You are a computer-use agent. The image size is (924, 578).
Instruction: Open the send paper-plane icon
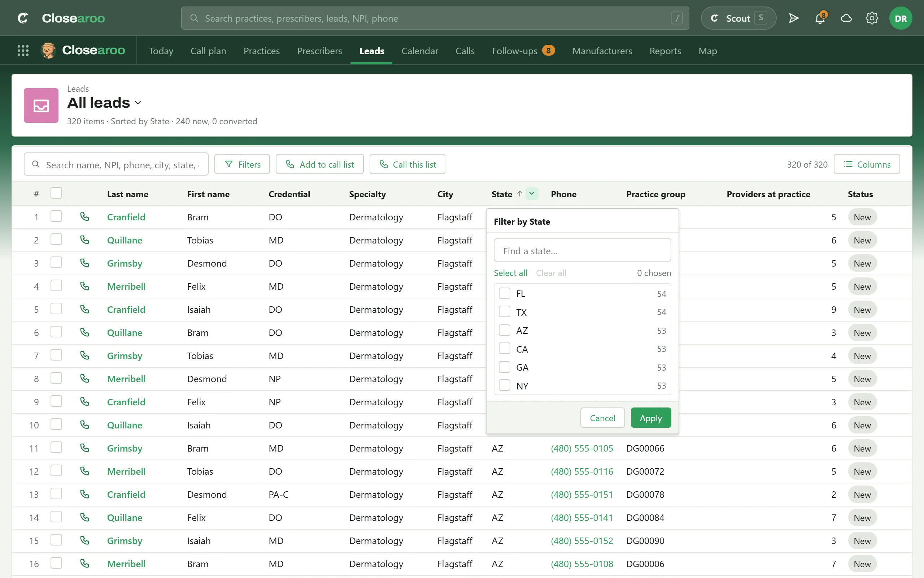coord(794,18)
